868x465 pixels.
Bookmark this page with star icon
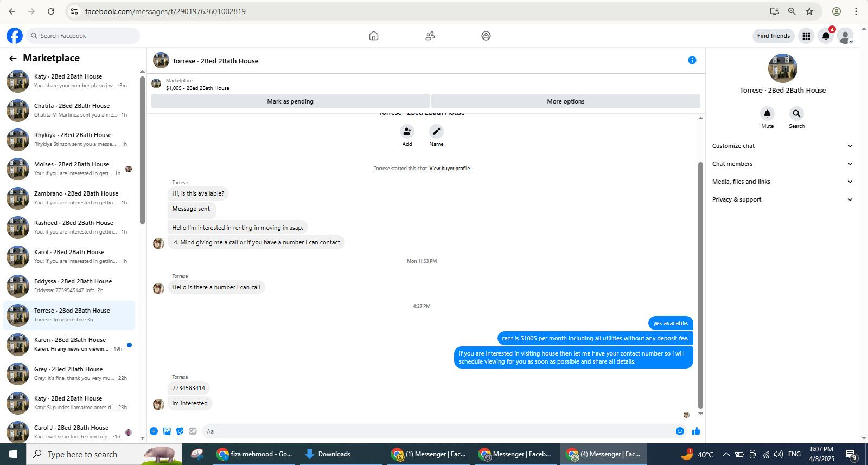tap(809, 11)
